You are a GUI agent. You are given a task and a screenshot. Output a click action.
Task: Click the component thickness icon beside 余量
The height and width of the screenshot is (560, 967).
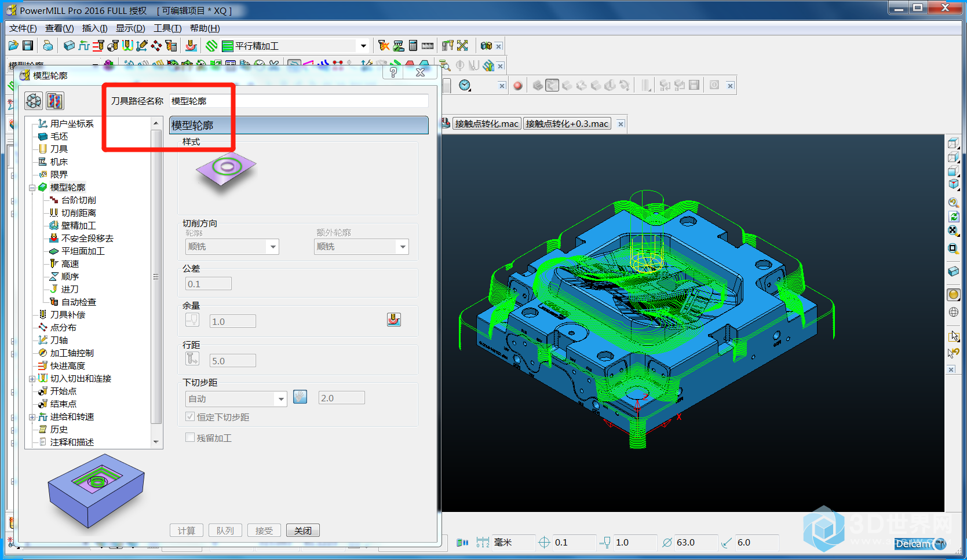click(394, 320)
